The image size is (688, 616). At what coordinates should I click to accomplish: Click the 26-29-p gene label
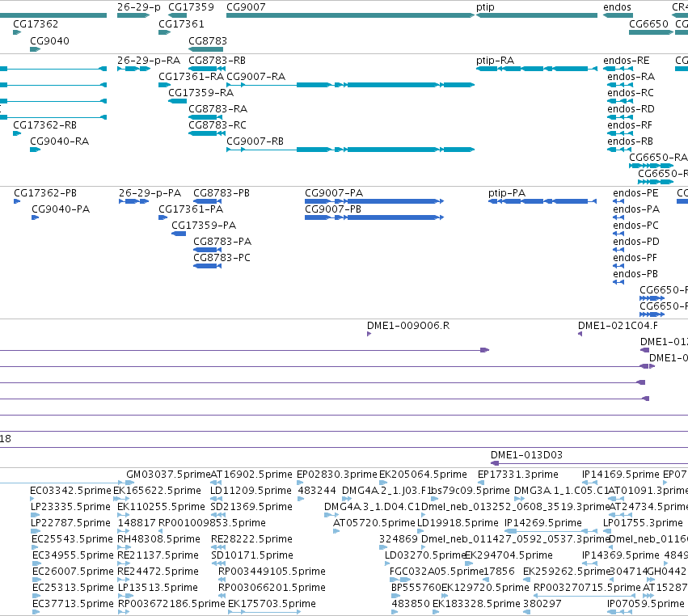pyautogui.click(x=139, y=7)
